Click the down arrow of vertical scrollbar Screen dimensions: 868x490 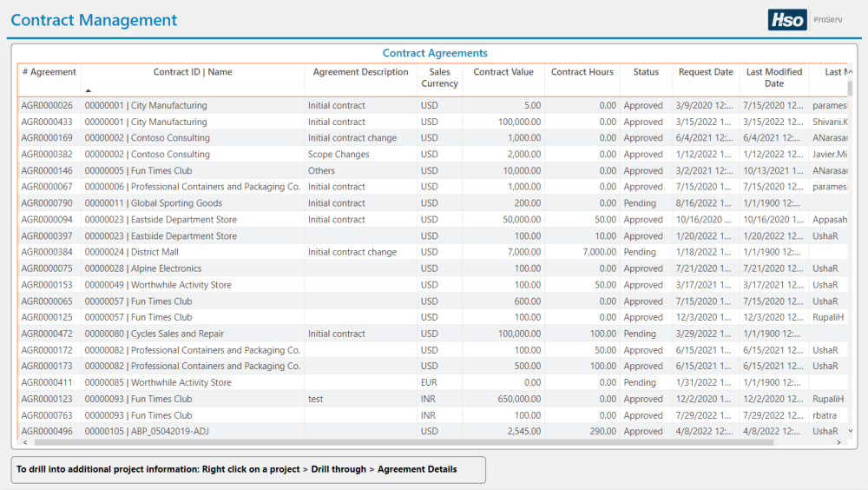[851, 431]
